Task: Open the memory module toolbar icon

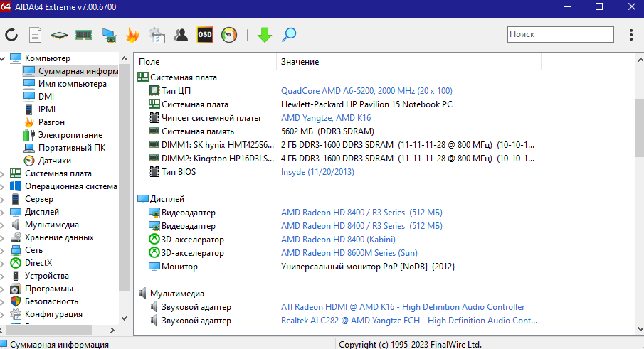Action: tap(83, 35)
